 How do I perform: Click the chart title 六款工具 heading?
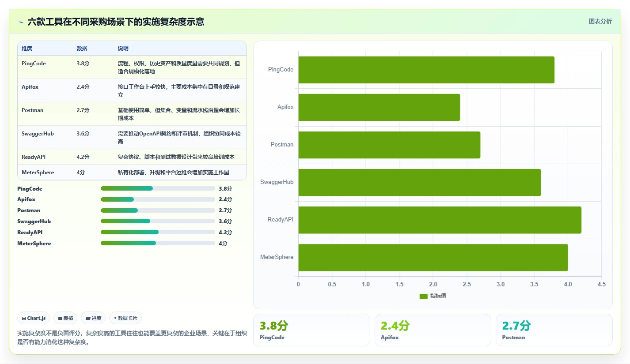(116, 22)
